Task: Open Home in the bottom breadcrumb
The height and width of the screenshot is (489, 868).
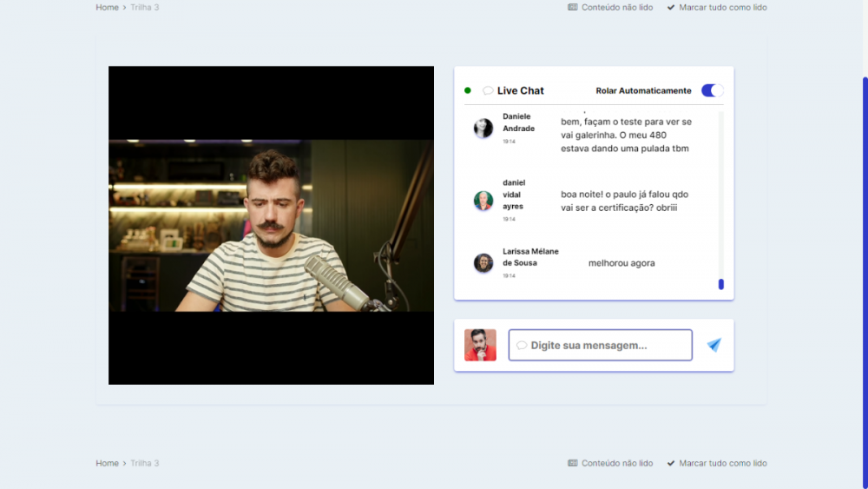Action: (x=107, y=464)
